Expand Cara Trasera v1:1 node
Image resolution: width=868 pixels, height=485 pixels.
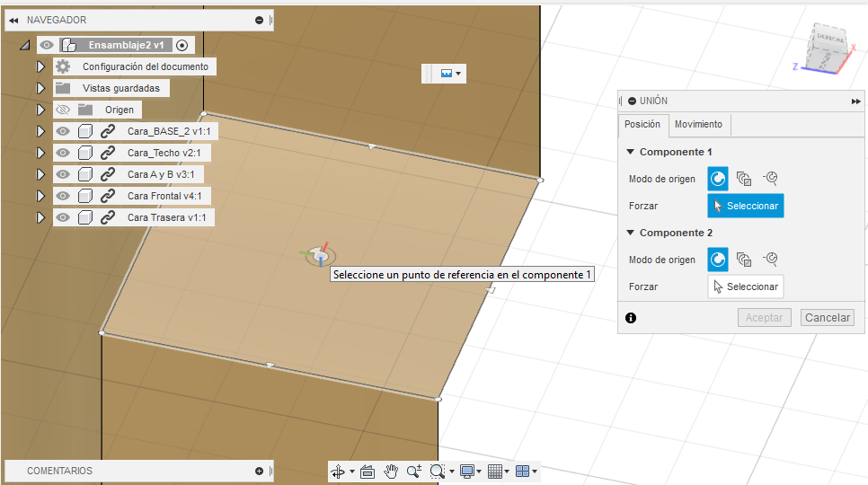coord(40,217)
